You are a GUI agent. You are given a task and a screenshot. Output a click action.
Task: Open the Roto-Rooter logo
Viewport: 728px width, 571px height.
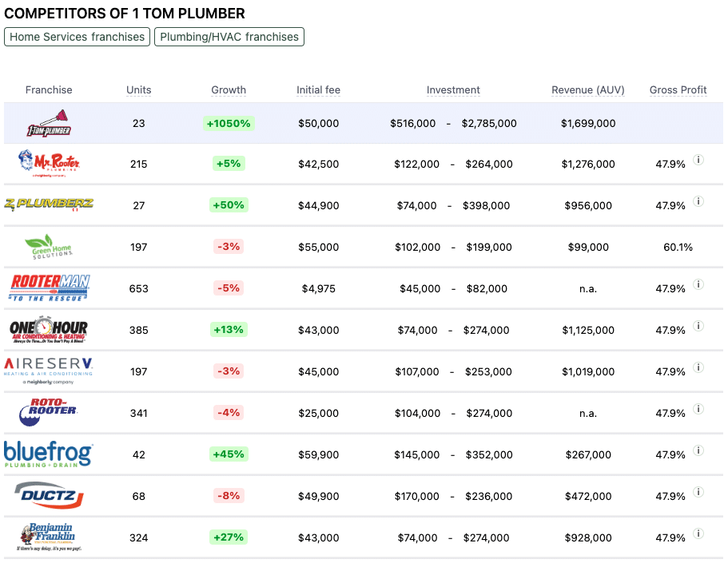pos(49,412)
